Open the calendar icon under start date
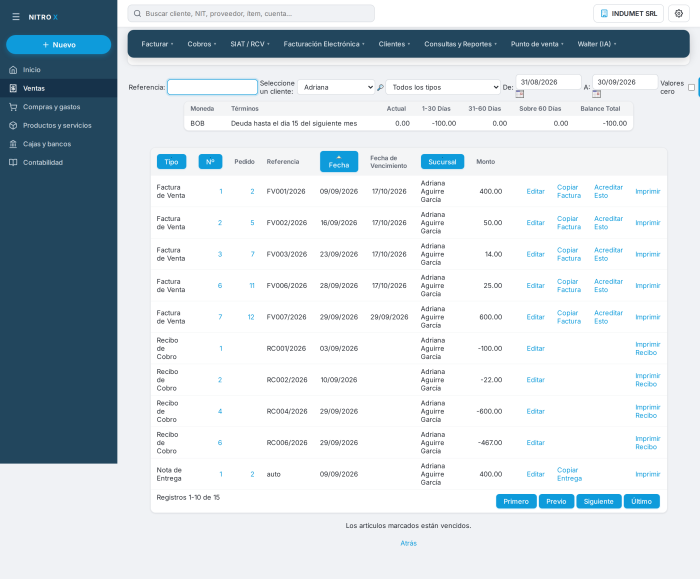 tap(520, 94)
